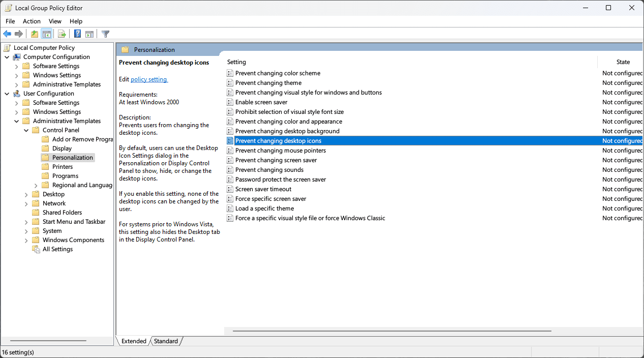Click the Forward arrow toolbar icon

19,34
